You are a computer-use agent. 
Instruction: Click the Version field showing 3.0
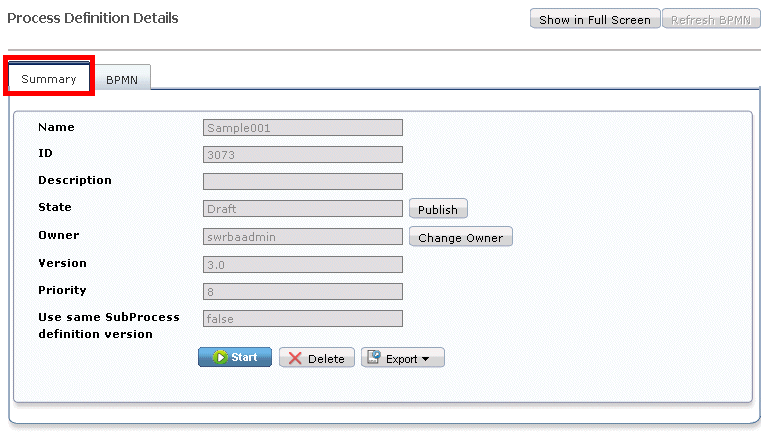click(303, 264)
